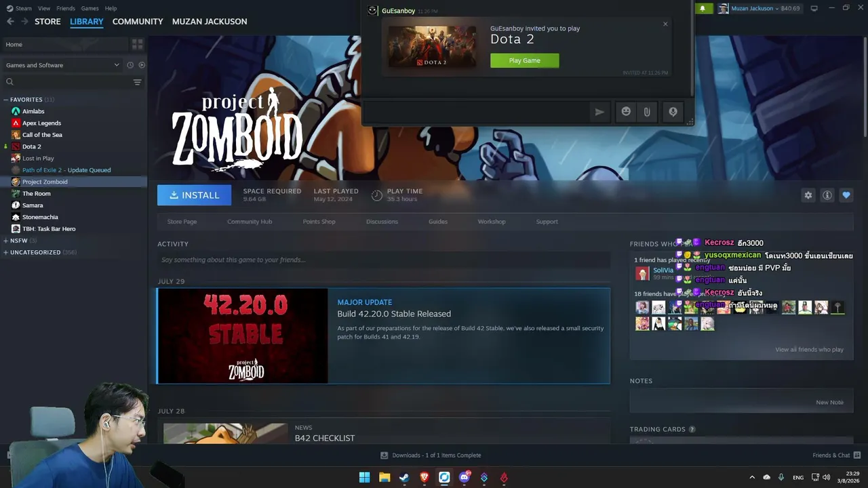
Task: Click the activity status input field
Action: (x=384, y=260)
